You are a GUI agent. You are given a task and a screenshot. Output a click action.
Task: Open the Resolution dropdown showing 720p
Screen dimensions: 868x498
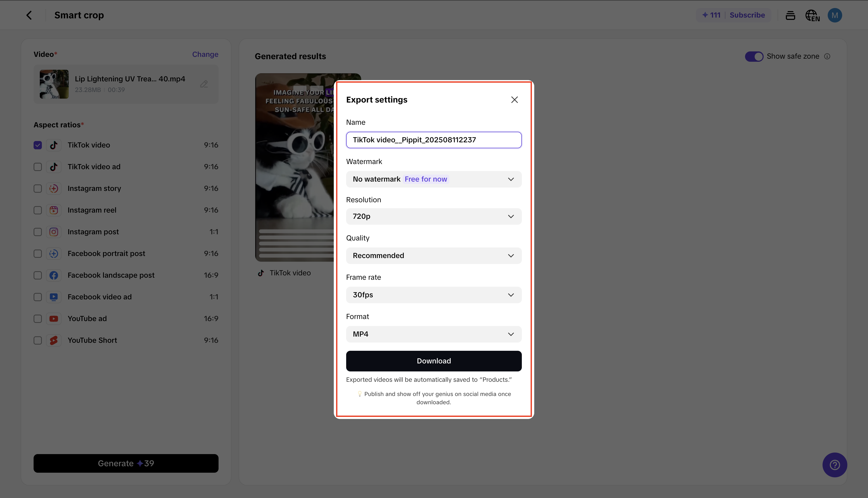tap(433, 216)
